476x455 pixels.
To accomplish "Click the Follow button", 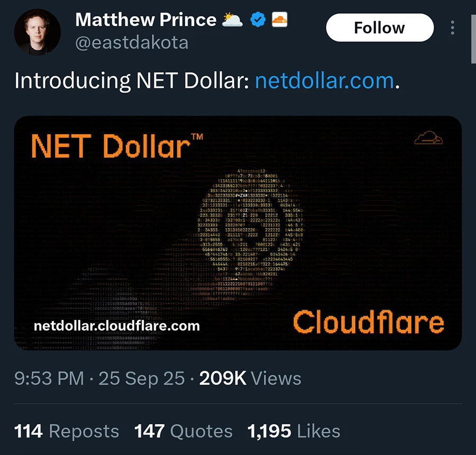I will [x=379, y=28].
